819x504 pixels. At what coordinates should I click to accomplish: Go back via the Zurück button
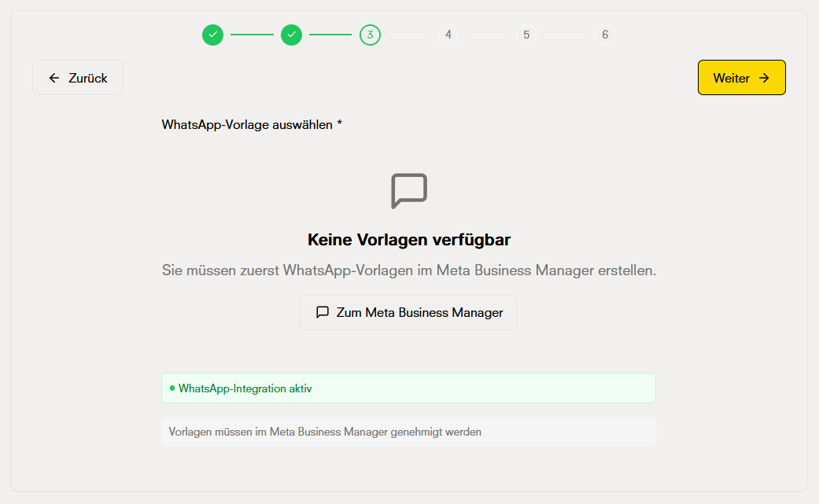[x=77, y=77]
